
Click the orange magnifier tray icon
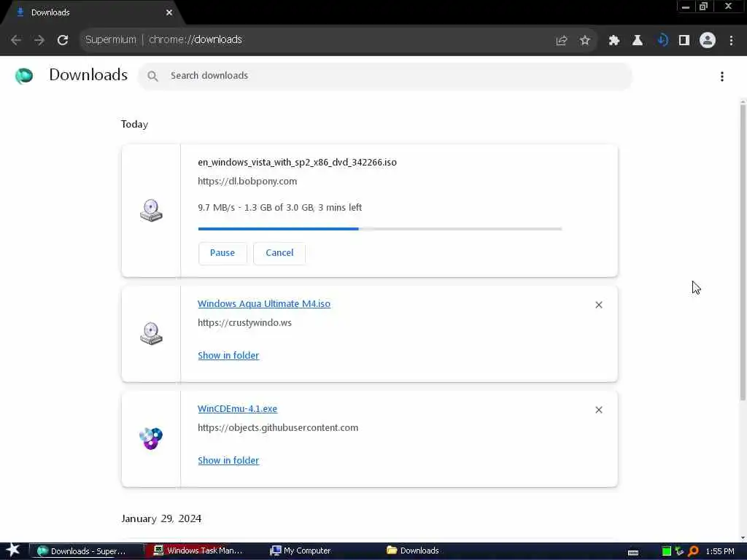pos(694,551)
